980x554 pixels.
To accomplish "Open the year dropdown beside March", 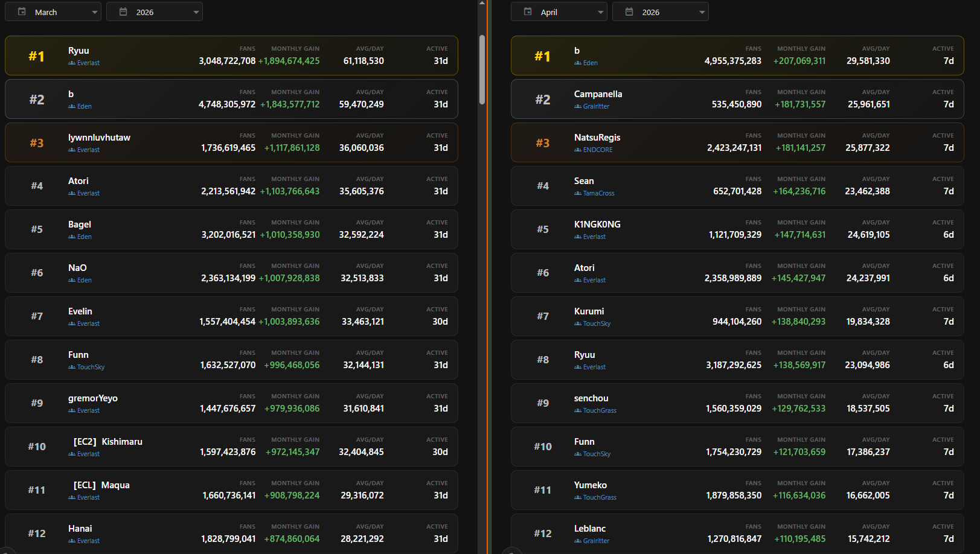I will point(155,12).
